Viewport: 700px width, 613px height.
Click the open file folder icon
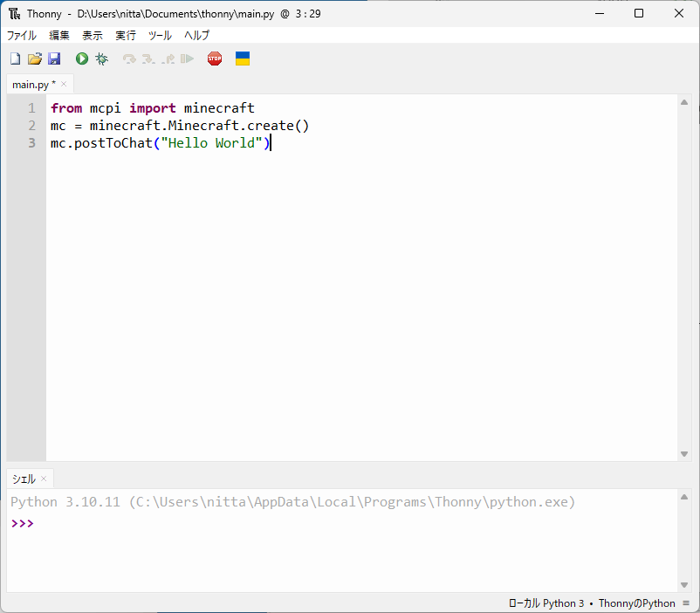pyautogui.click(x=35, y=59)
